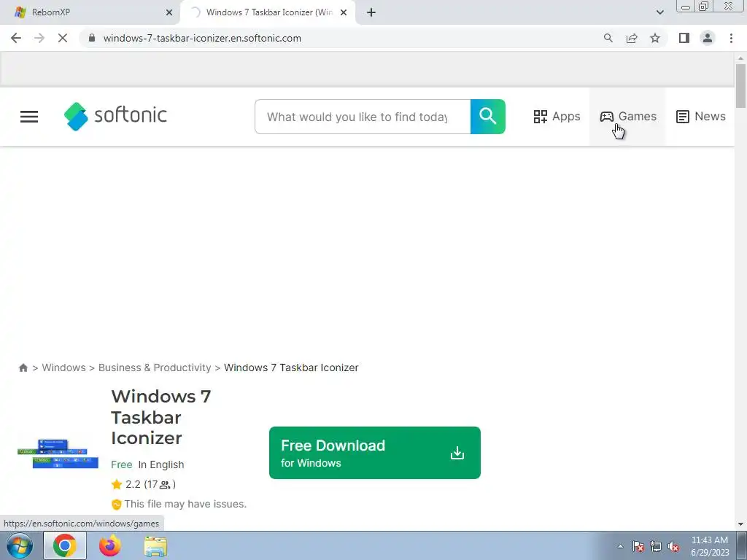Open the Apps section
Image resolution: width=747 pixels, height=560 pixels.
pos(557,117)
